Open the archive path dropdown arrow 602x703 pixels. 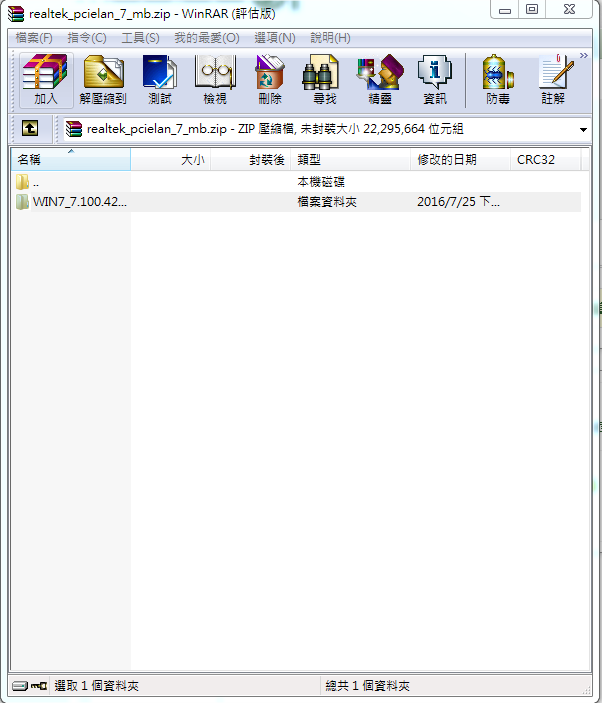click(583, 130)
